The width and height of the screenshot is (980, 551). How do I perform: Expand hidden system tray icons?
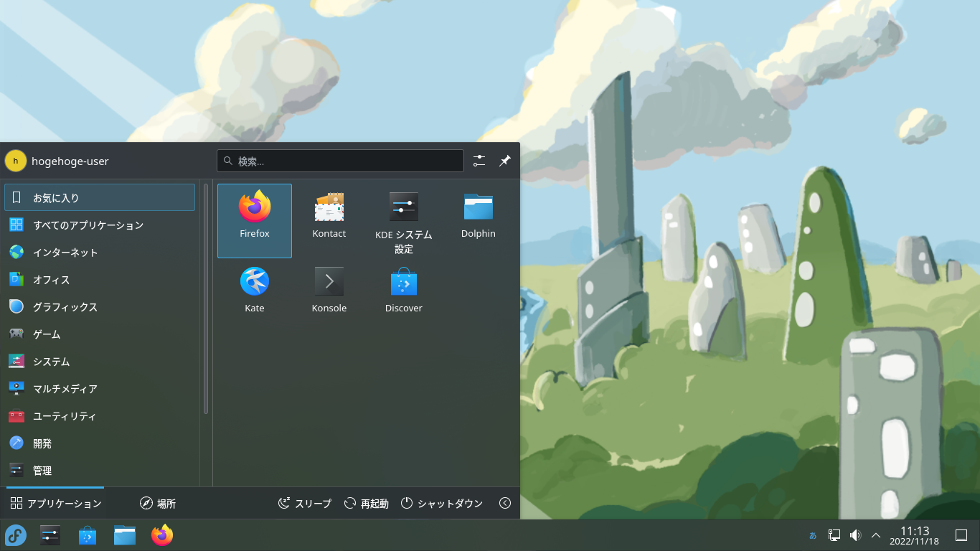click(x=876, y=535)
